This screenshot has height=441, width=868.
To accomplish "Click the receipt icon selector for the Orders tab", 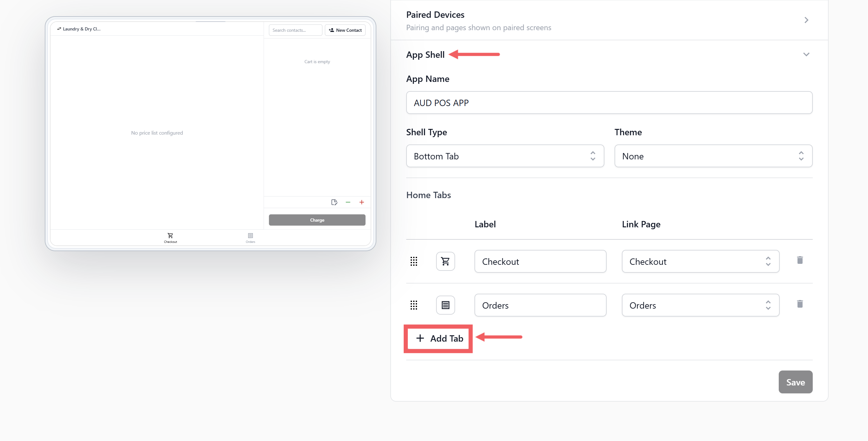I will 446,305.
